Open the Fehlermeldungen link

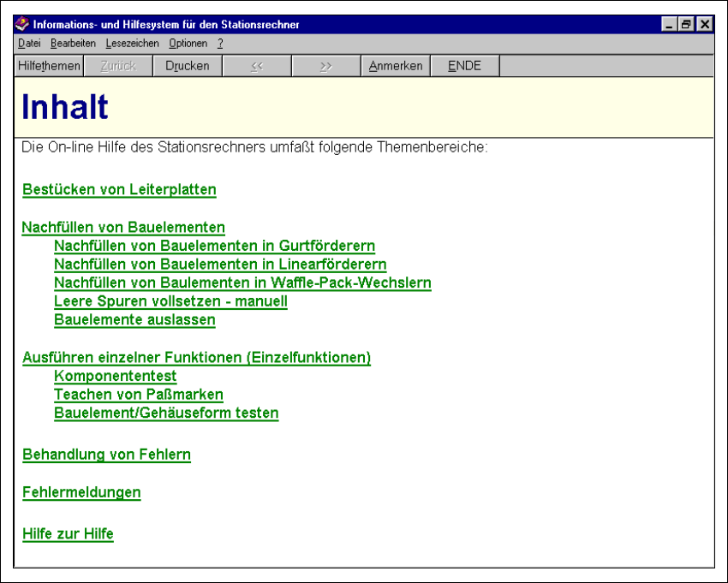coord(81,492)
